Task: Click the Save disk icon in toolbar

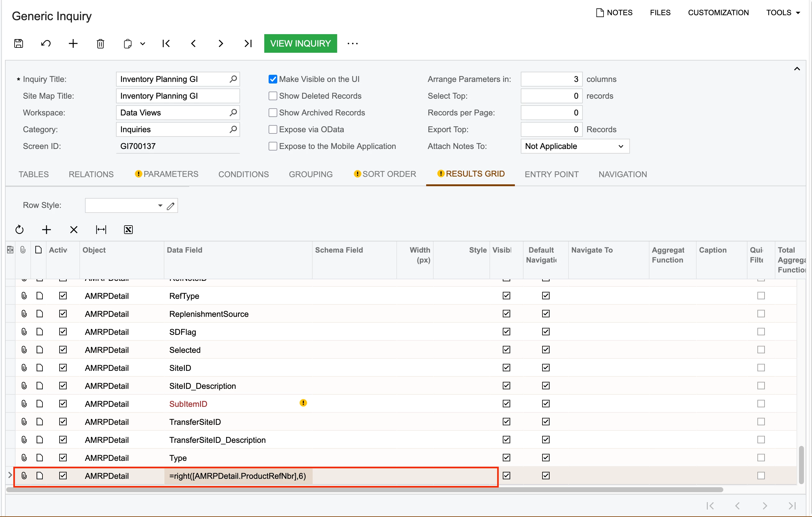Action: coord(19,43)
